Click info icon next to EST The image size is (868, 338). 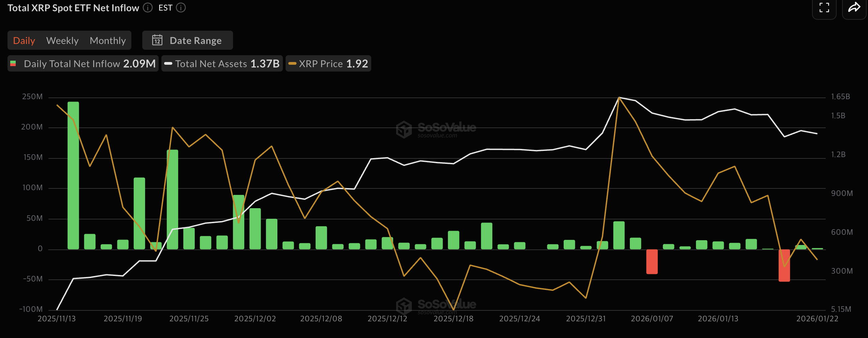(181, 8)
